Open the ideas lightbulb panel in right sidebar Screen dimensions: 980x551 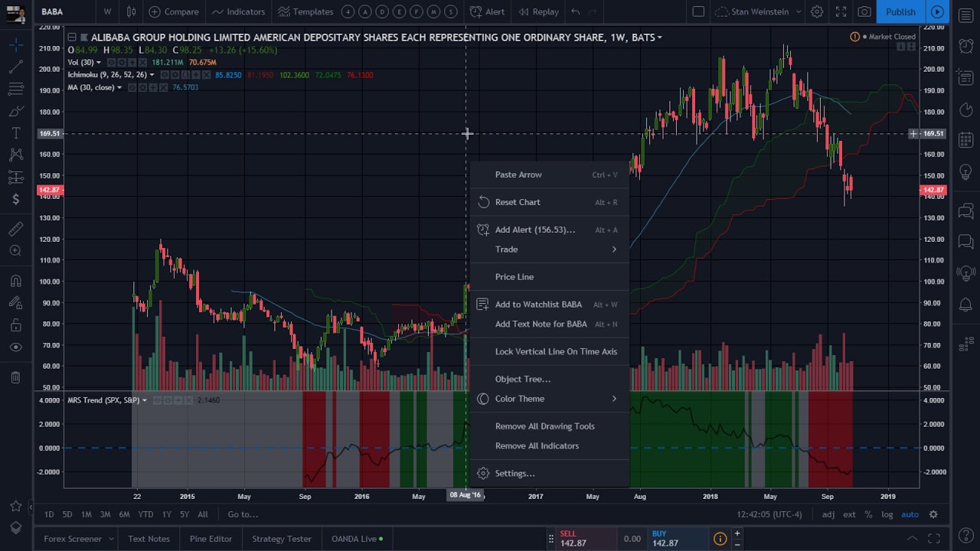965,172
